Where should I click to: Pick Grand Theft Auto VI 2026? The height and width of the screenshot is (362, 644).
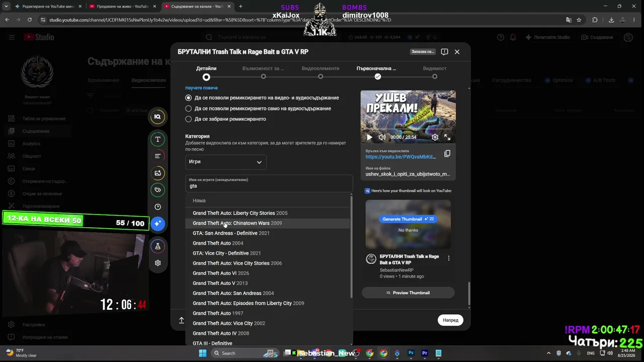click(x=268, y=273)
